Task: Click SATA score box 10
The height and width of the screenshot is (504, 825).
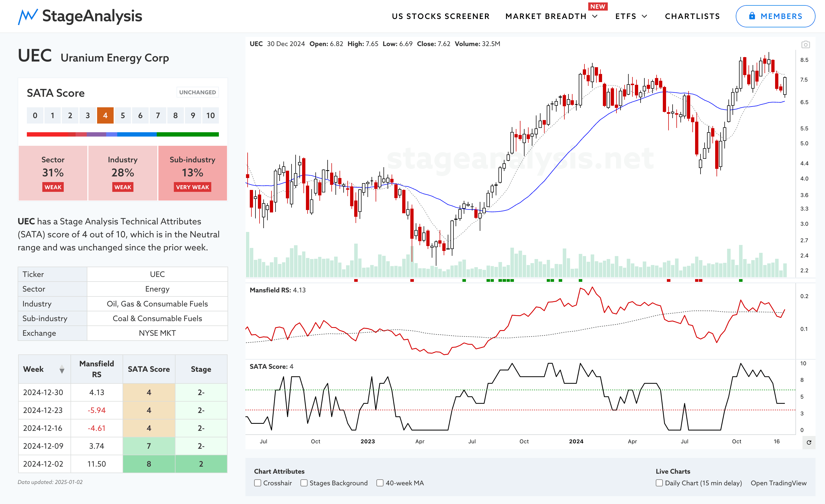Action: pos(210,115)
